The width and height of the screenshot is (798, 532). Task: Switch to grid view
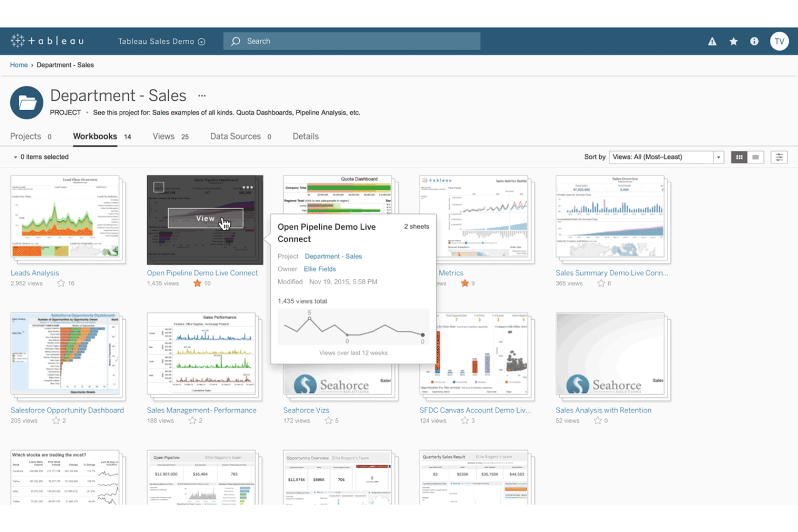(739, 157)
